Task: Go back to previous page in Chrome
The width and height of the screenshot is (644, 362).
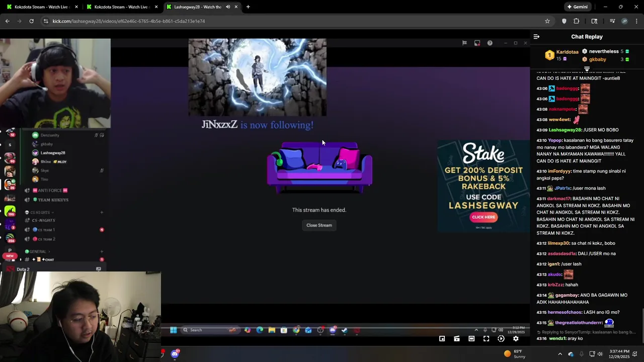Action: coord(7,21)
